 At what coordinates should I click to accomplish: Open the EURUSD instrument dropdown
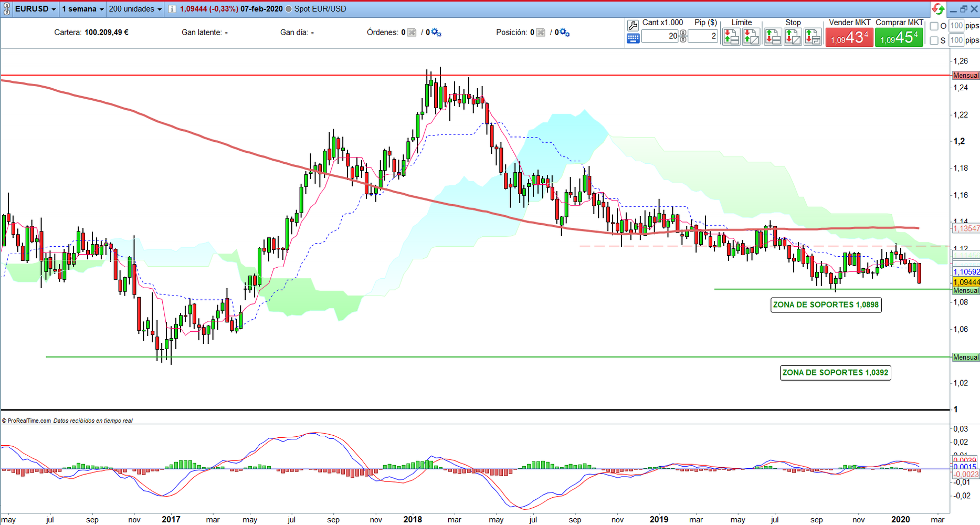click(36, 9)
